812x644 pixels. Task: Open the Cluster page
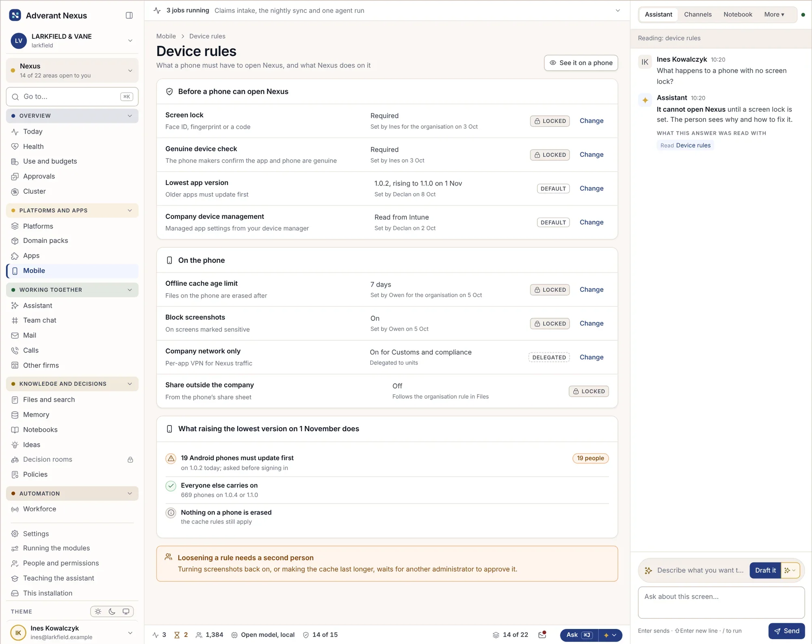35,191
